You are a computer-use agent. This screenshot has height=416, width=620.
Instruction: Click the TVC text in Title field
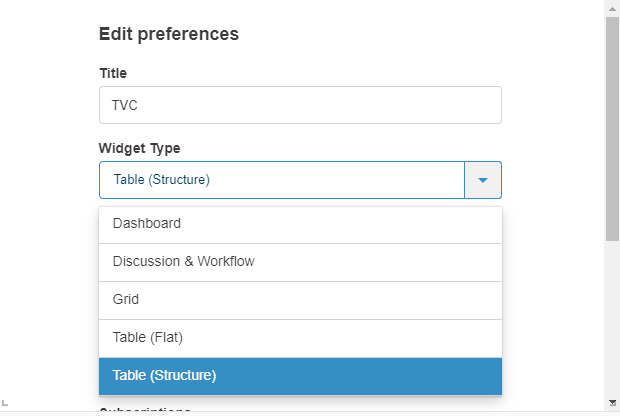tap(123, 105)
